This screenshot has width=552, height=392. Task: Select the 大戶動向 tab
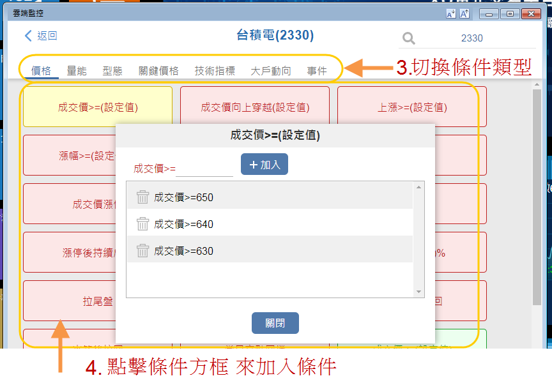(271, 71)
